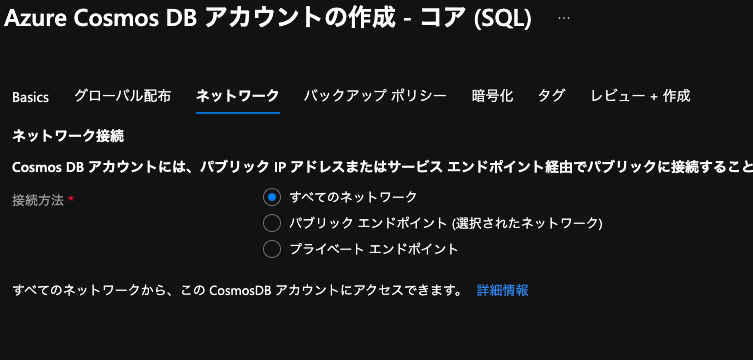Select the active ネットワーク tab
The width and height of the screenshot is (753, 360).
pyautogui.click(x=238, y=96)
